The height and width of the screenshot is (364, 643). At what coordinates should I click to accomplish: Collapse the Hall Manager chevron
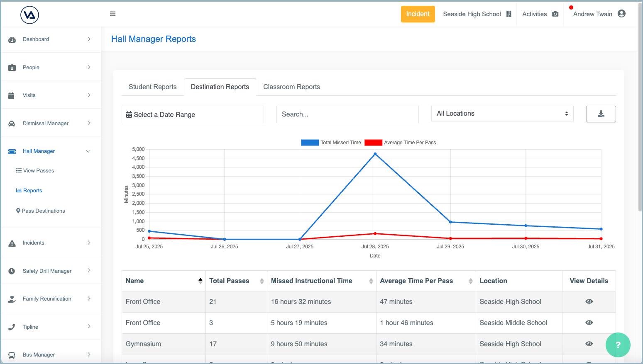point(88,151)
